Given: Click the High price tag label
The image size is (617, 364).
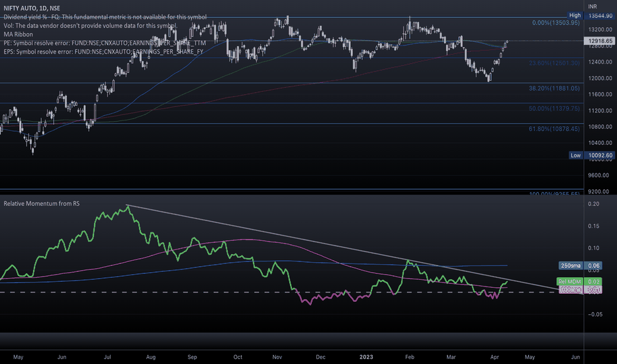Looking at the screenshot, I should 575,15.
